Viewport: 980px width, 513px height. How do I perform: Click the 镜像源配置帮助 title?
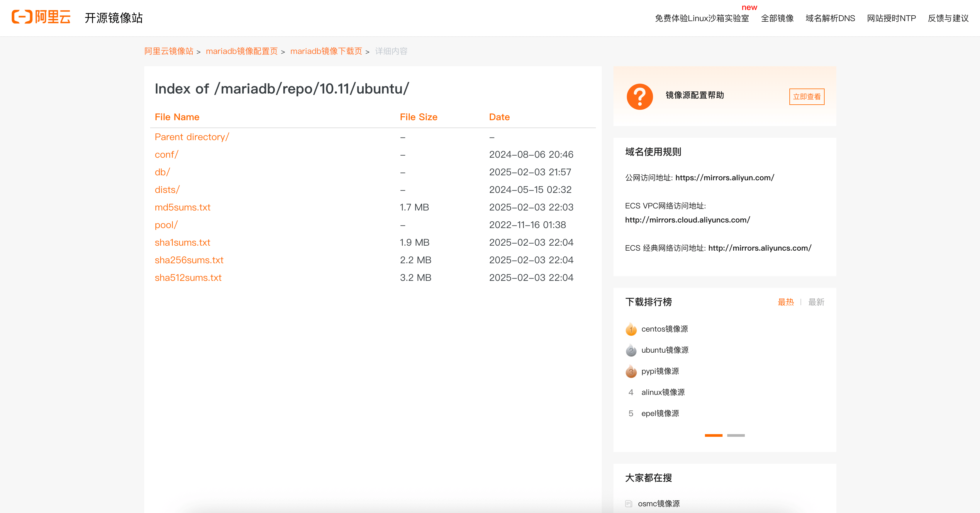[x=695, y=95]
